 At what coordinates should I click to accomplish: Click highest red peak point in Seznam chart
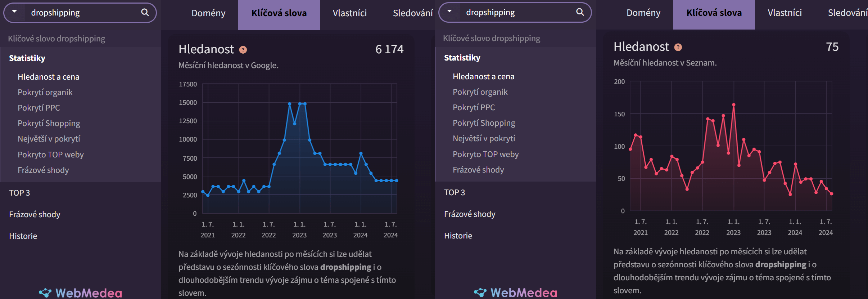pyautogui.click(x=733, y=105)
